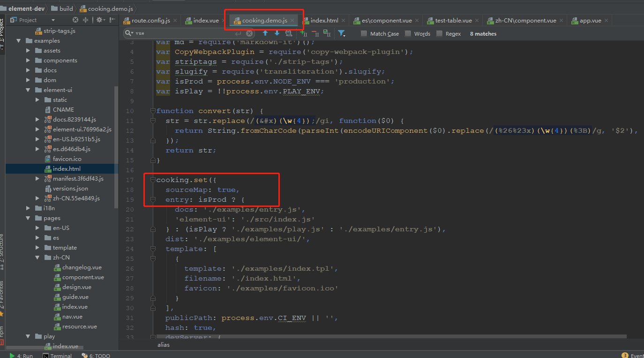This screenshot has height=358, width=644.
Task: Collapse the convert function at line 10
Action: click(152, 111)
